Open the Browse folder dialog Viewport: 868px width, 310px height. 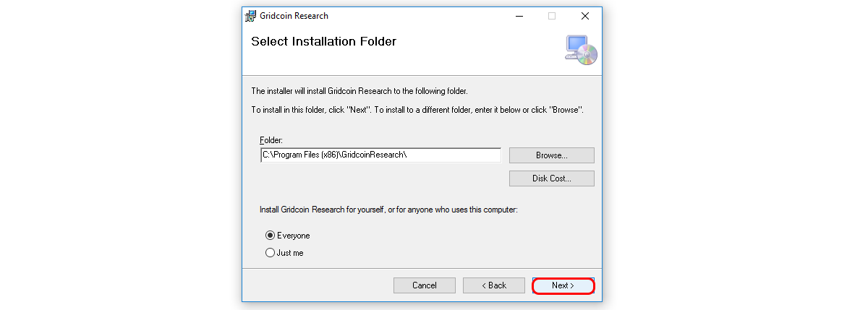[551, 155]
